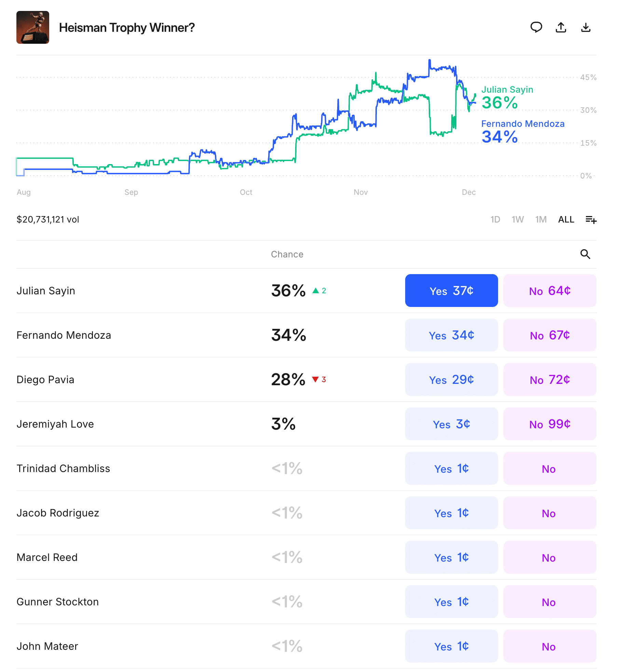Buy Yes 37¢ for Julian Sayin
The image size is (617, 672).
pos(451,291)
